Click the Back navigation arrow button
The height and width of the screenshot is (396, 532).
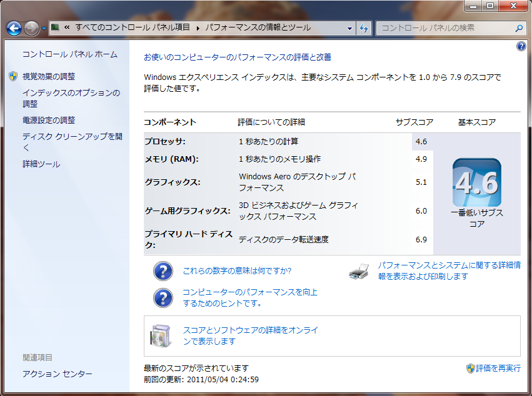[14, 28]
